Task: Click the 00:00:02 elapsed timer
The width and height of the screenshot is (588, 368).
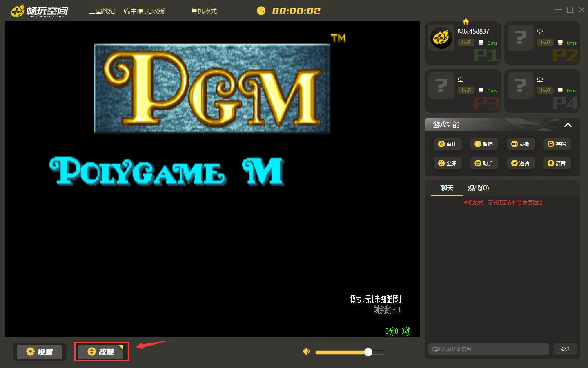Action: click(296, 11)
